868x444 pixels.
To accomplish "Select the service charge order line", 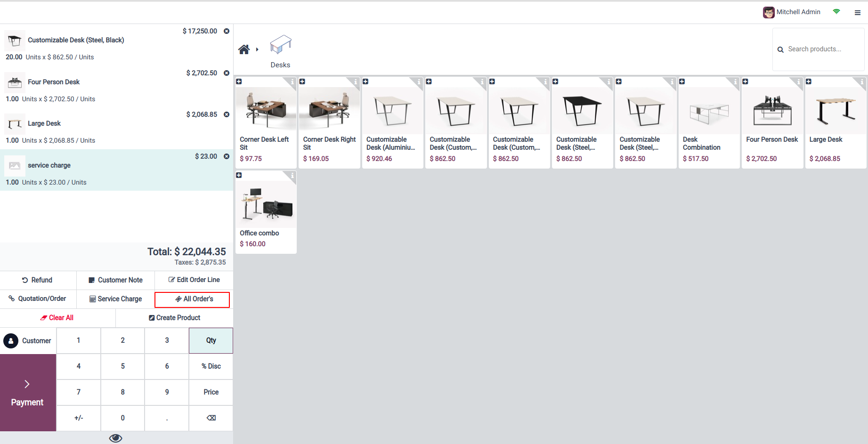I will click(x=116, y=170).
